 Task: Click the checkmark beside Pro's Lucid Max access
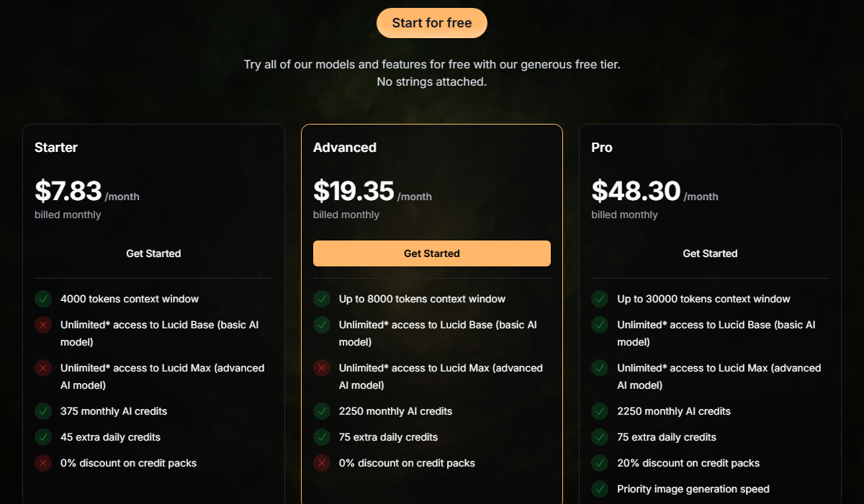pos(599,368)
